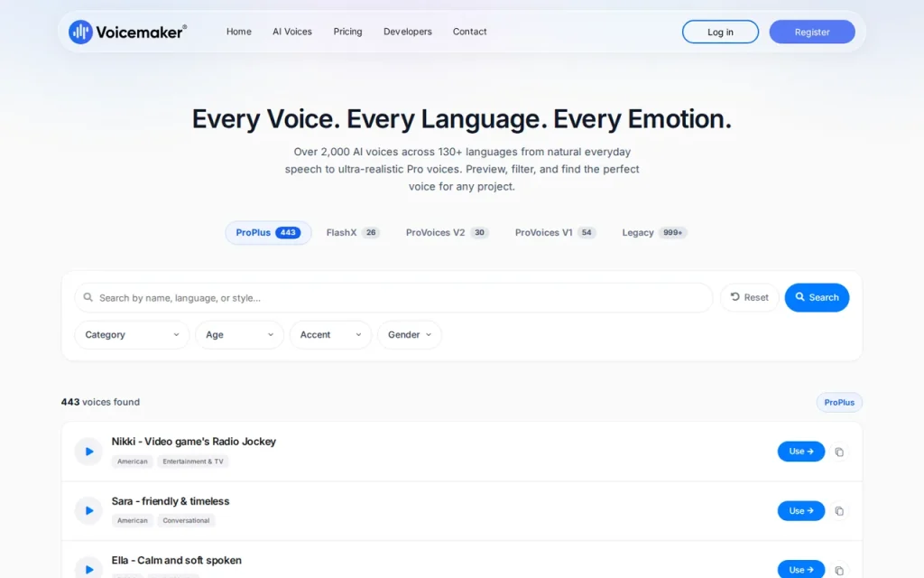Viewport: 924px width, 578px height.
Task: Play the Ella voice preview
Action: (89, 569)
